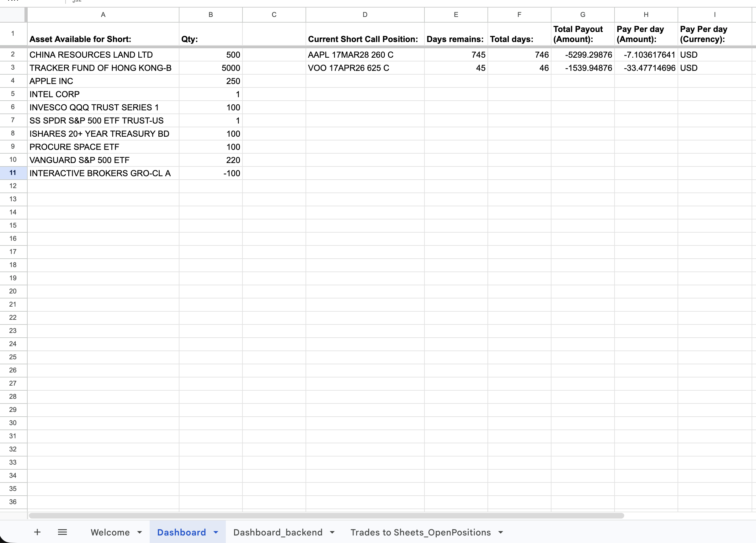The height and width of the screenshot is (543, 756).
Task: Select the Asset Available for Short header cell
Action: (x=103, y=34)
